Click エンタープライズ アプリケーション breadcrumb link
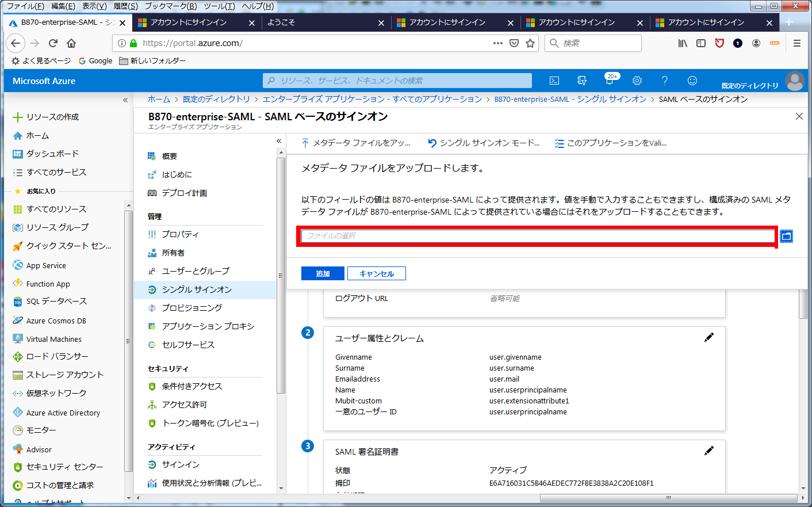The image size is (812, 507). click(372, 99)
